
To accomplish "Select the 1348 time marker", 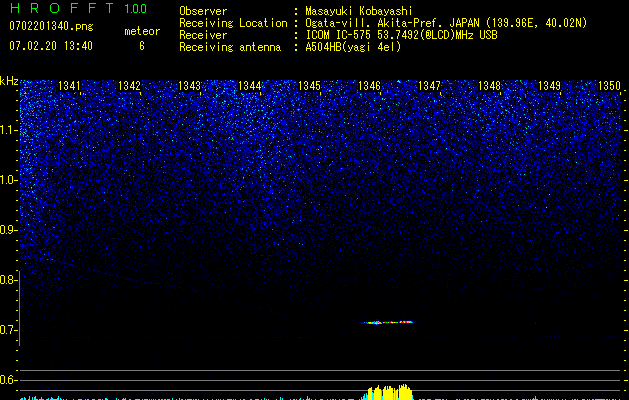I will [x=489, y=87].
